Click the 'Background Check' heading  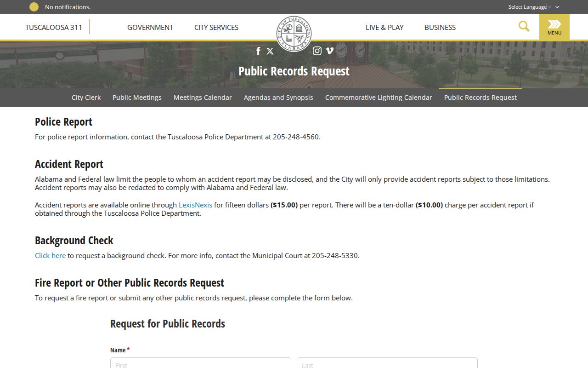click(x=74, y=241)
